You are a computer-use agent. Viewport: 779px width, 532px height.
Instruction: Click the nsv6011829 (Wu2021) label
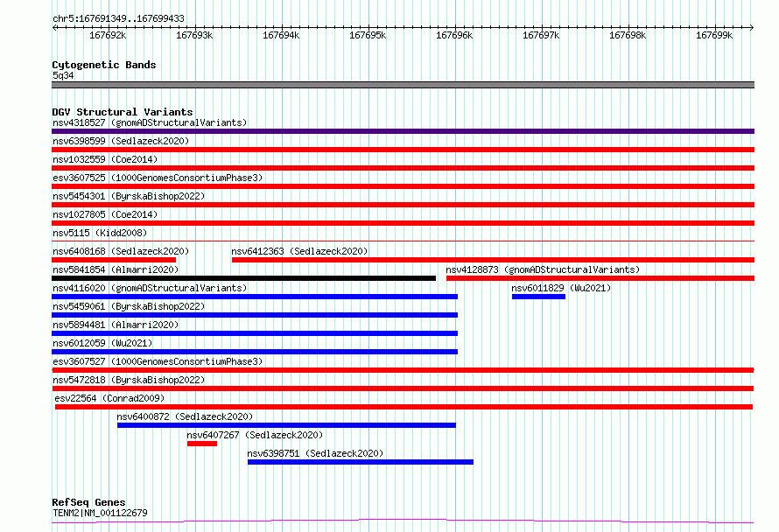coord(561,288)
